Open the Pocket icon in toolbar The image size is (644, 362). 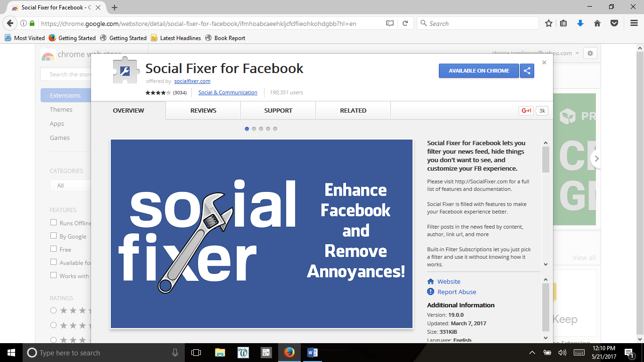[614, 23]
